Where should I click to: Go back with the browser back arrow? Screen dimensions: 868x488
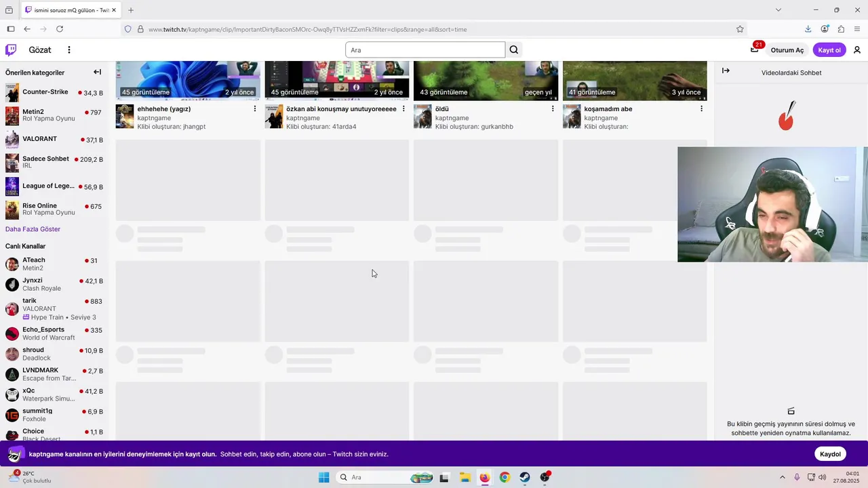click(x=27, y=29)
